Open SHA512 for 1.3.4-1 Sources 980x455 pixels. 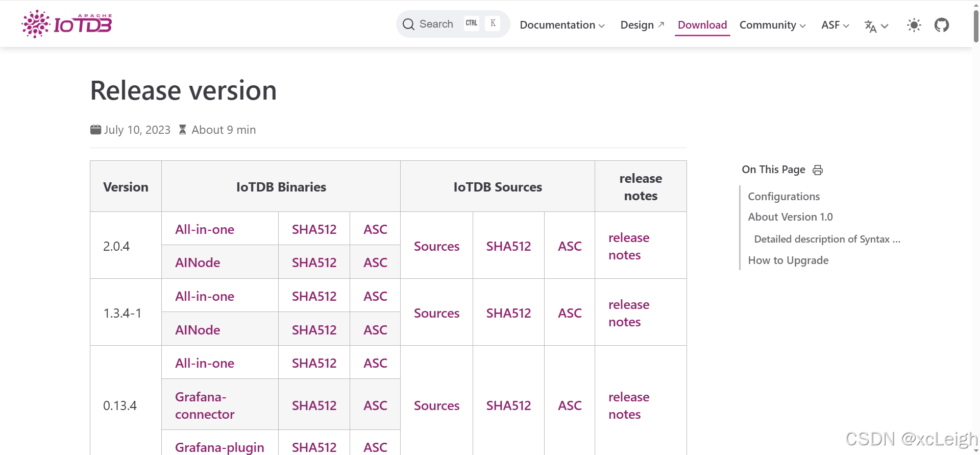click(508, 313)
